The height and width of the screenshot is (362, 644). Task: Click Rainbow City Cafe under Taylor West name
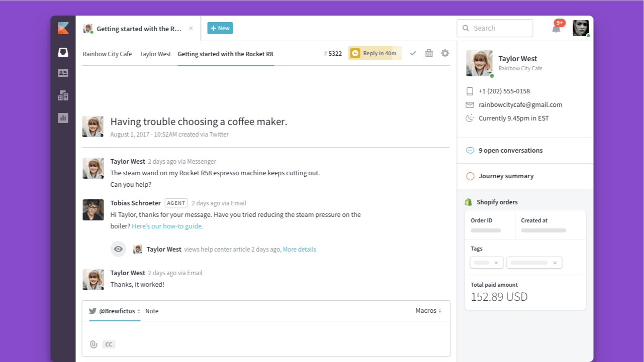pyautogui.click(x=520, y=68)
